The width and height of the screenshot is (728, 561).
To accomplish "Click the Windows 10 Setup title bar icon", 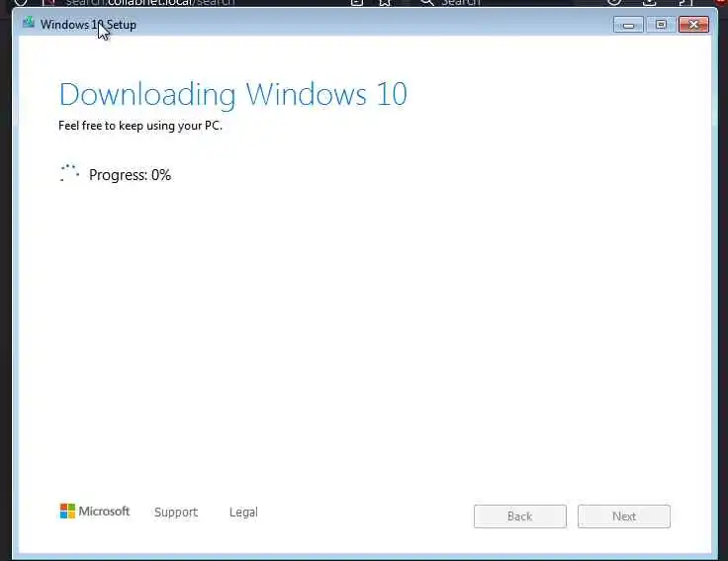I will (x=29, y=23).
